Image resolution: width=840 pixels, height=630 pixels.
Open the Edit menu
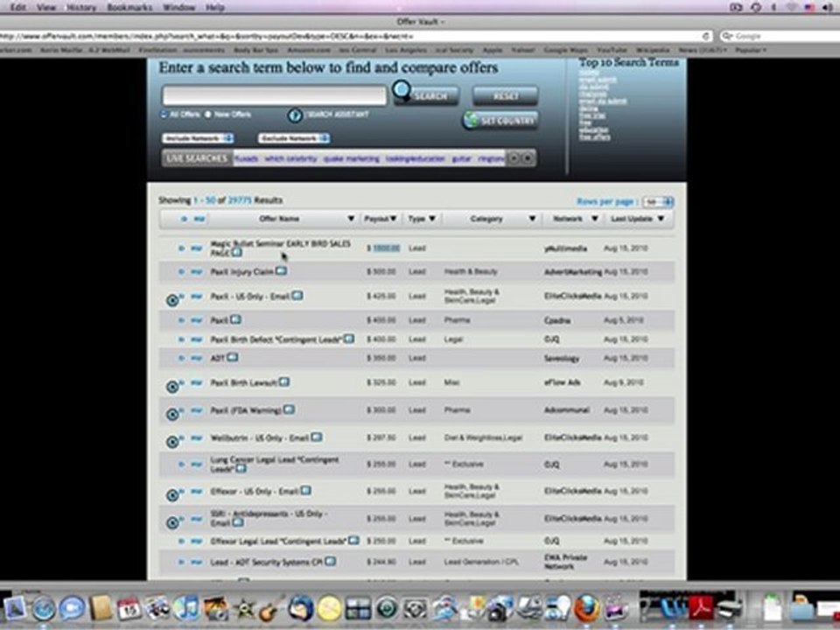tap(17, 7)
